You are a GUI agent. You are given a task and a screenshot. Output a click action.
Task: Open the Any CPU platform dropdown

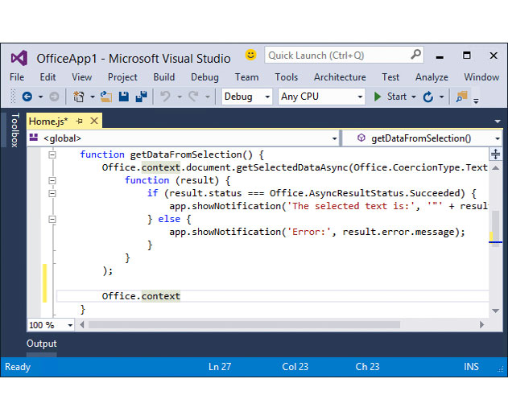(322, 97)
